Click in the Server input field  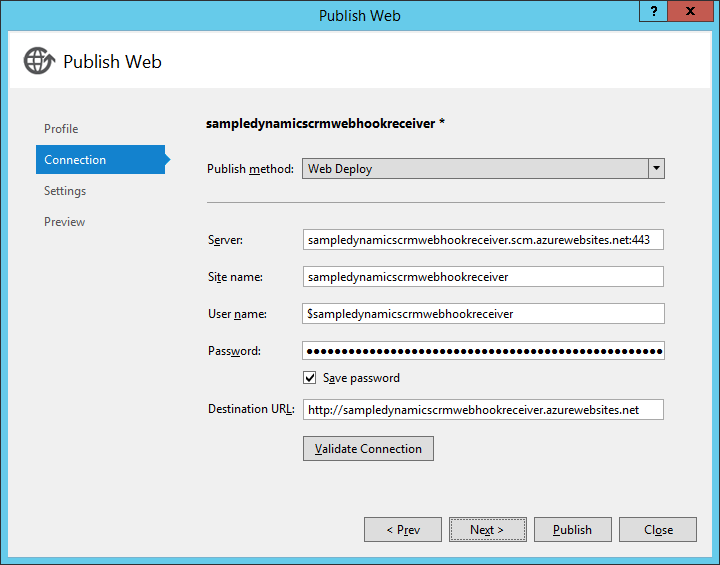483,240
